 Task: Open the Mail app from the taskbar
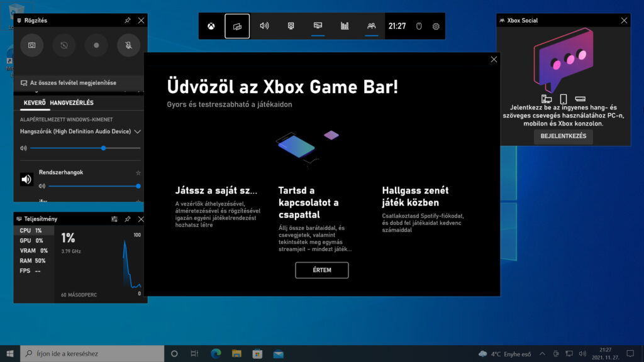click(x=279, y=353)
